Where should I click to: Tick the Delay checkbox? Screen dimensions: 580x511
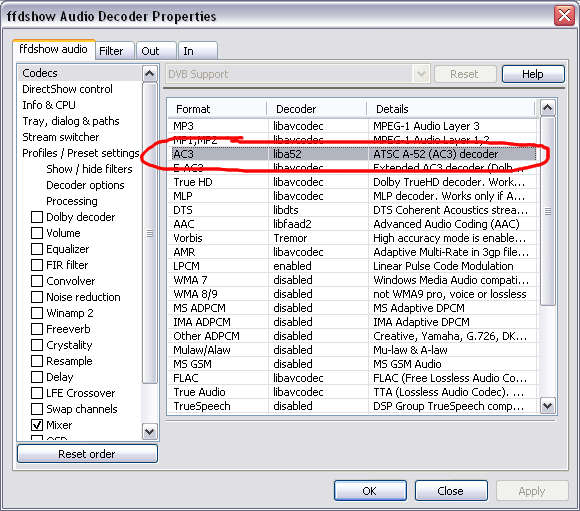pyautogui.click(x=37, y=377)
